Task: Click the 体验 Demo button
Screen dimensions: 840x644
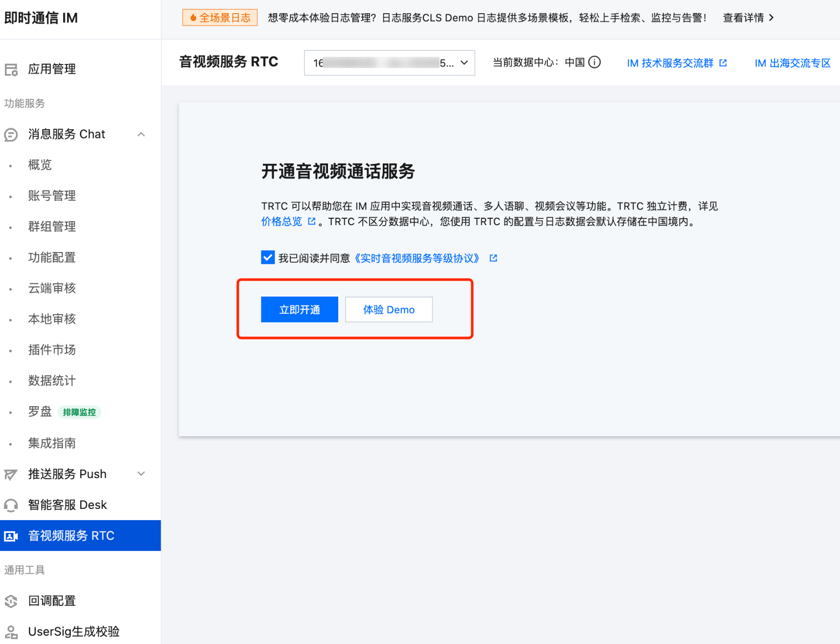Action: tap(389, 309)
